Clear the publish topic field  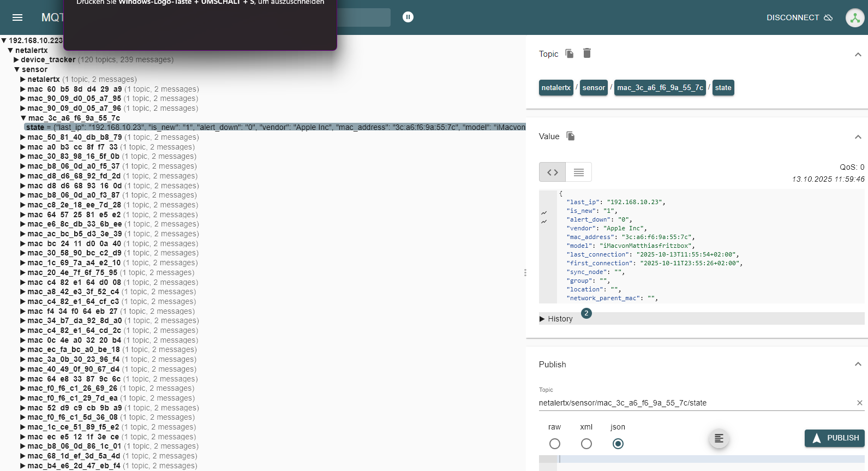[x=860, y=403]
